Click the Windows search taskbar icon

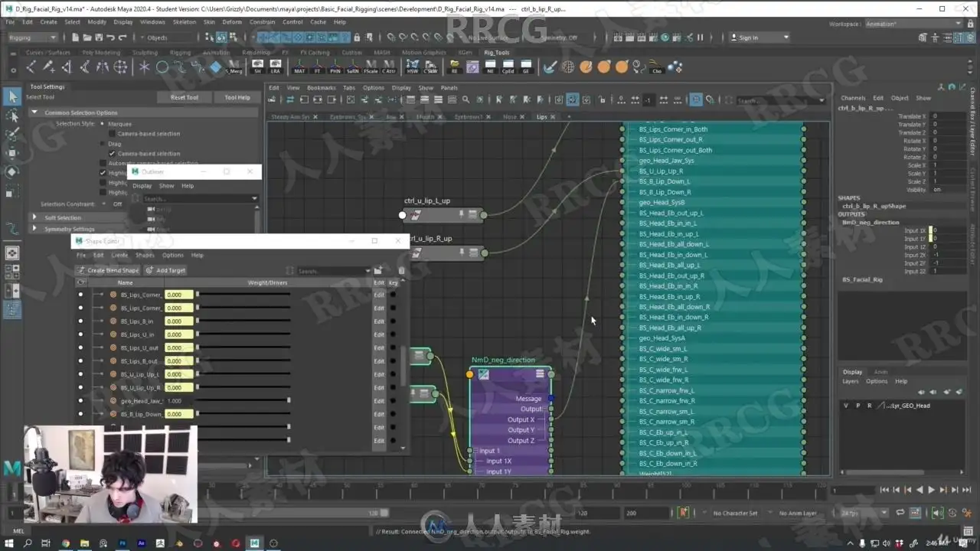pos(28,543)
